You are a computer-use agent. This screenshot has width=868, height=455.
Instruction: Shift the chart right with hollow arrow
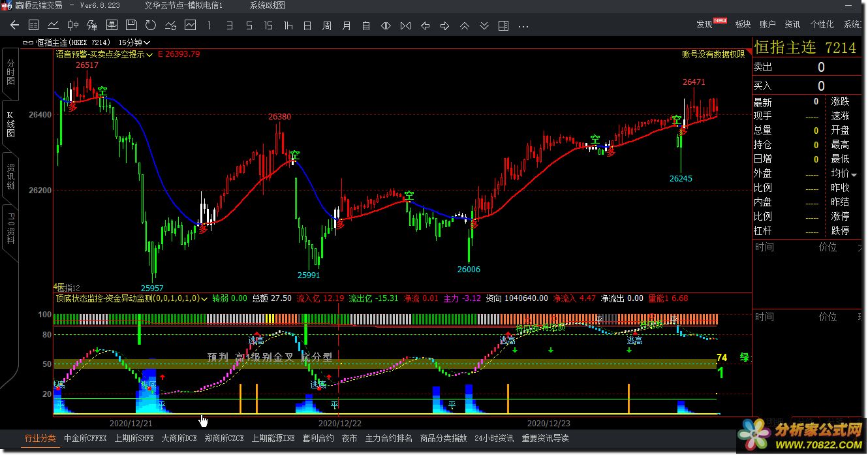click(x=444, y=25)
